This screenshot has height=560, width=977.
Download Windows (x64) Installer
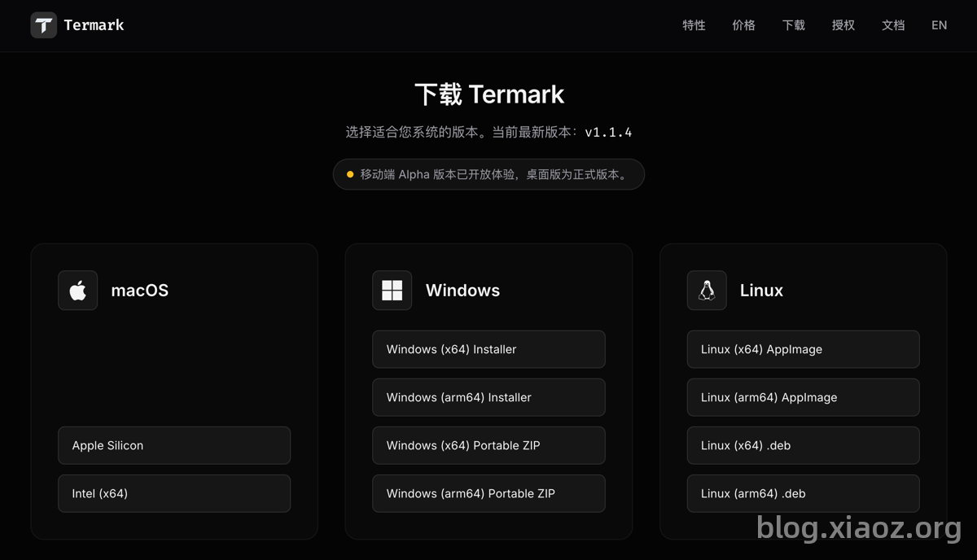click(x=488, y=349)
